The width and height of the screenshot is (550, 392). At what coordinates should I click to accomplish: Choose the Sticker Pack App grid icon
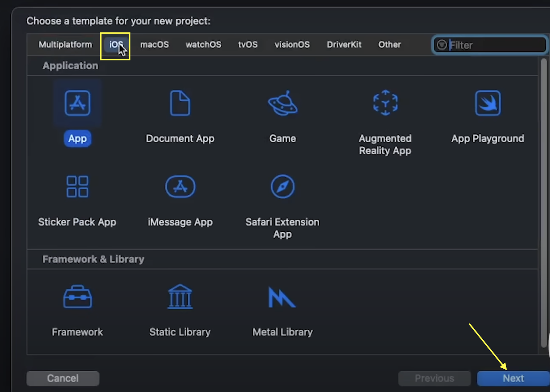(77, 187)
